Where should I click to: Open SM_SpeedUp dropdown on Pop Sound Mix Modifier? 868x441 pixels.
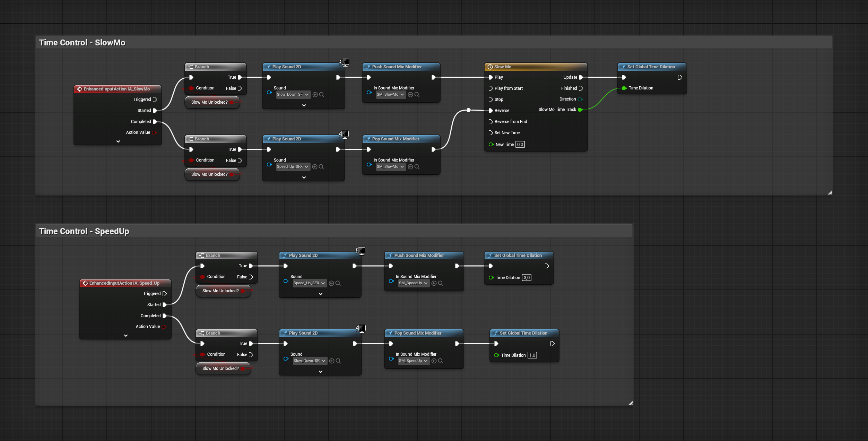tap(414, 361)
